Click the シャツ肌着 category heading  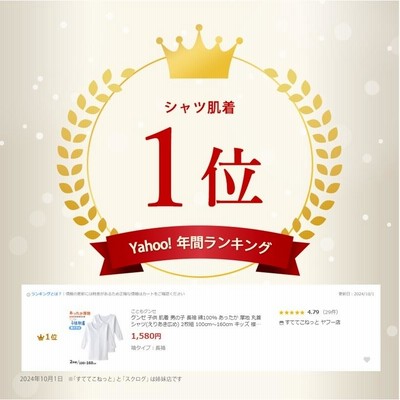(x=200, y=107)
